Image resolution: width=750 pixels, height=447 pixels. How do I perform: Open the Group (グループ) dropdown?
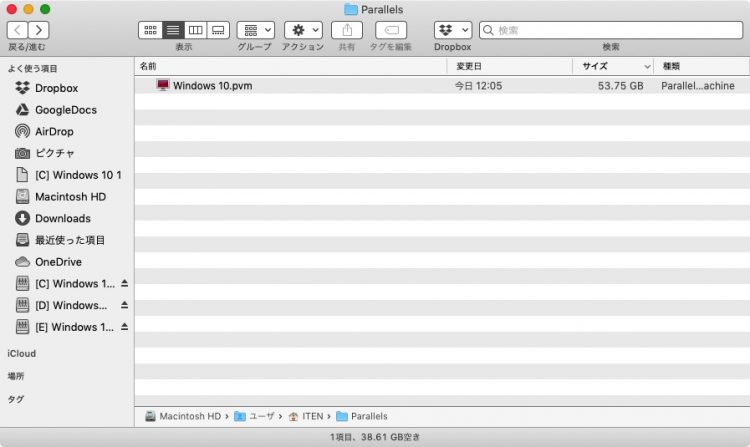256,30
